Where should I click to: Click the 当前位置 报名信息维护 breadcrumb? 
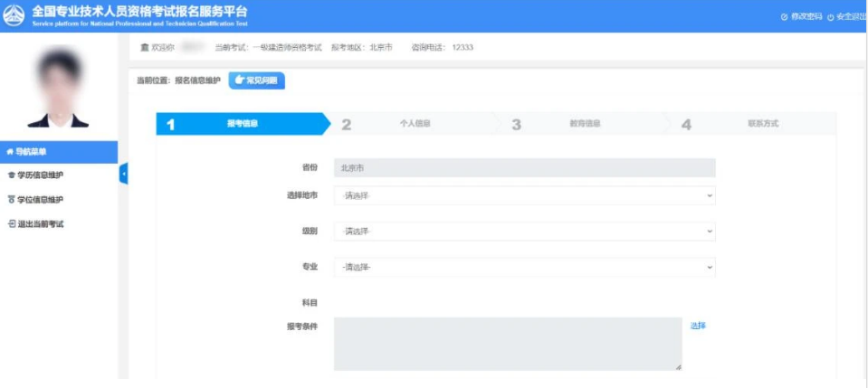(x=178, y=80)
